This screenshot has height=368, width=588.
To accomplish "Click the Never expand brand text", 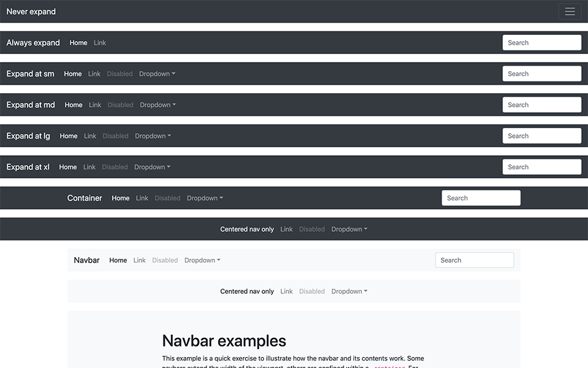I will [x=31, y=11].
